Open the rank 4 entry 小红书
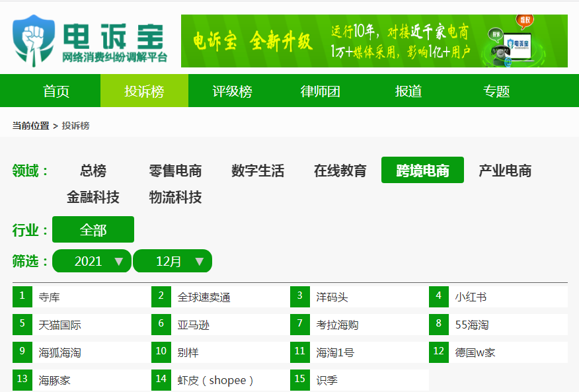This screenshot has height=392, width=579. (x=498, y=297)
